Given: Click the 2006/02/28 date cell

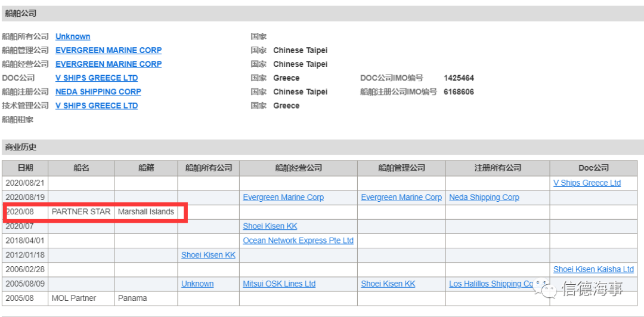Looking at the screenshot, I should tap(25, 269).
